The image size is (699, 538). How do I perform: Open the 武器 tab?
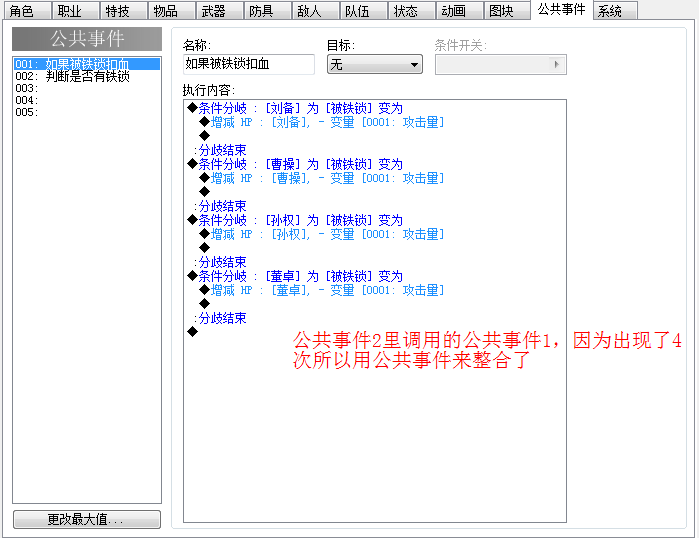coord(220,11)
